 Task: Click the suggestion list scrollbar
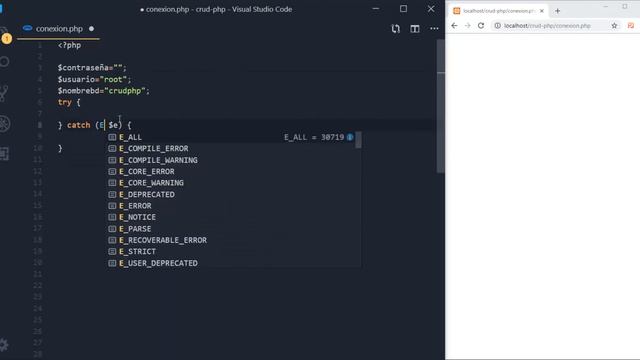(358, 140)
